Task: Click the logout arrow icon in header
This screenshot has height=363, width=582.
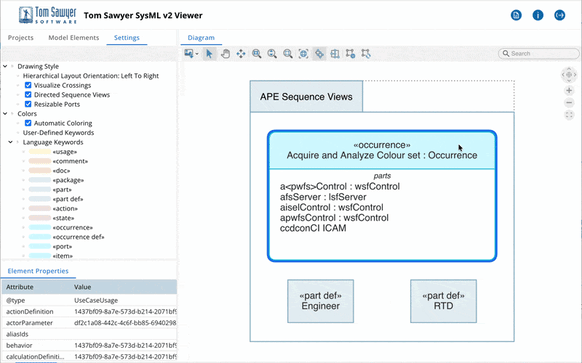Action: click(x=560, y=15)
